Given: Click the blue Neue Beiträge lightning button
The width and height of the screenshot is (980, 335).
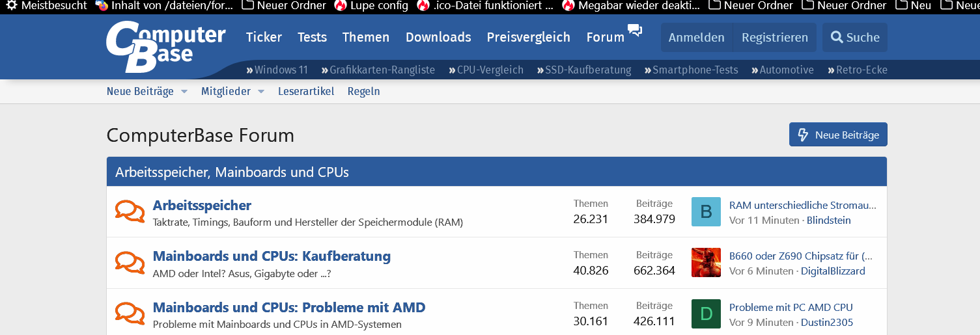Looking at the screenshot, I should coord(837,135).
